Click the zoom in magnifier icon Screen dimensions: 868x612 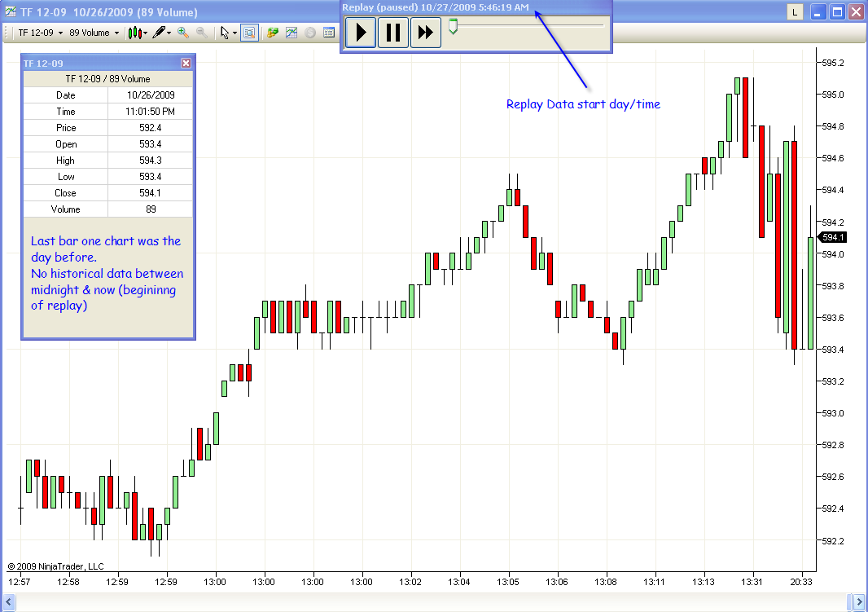pyautogui.click(x=182, y=33)
